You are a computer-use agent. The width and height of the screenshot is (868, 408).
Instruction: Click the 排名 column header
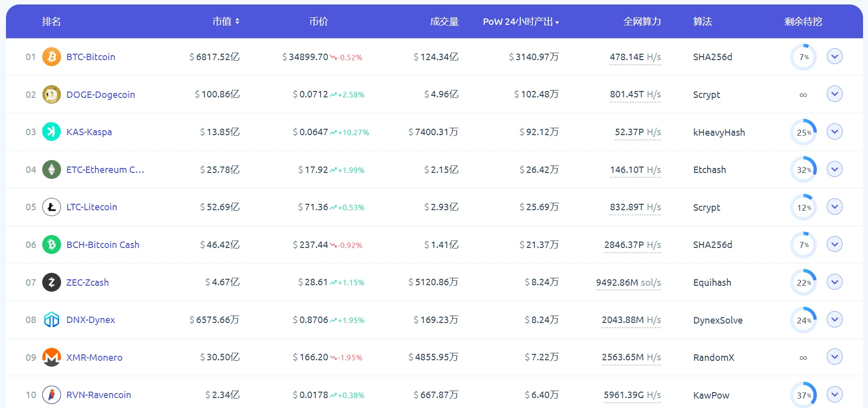pyautogui.click(x=52, y=21)
